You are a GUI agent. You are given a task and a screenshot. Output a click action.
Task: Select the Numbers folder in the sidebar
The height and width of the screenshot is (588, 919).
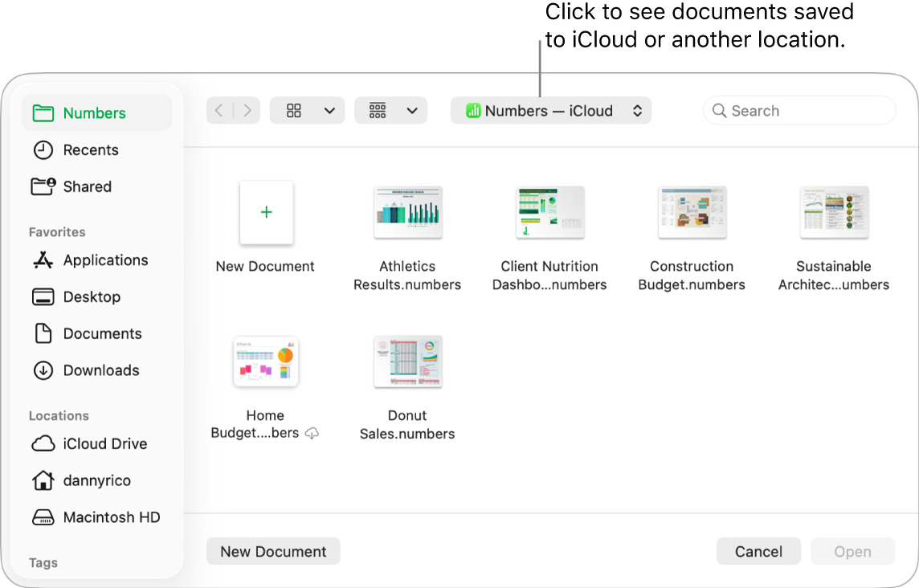pyautogui.click(x=92, y=112)
